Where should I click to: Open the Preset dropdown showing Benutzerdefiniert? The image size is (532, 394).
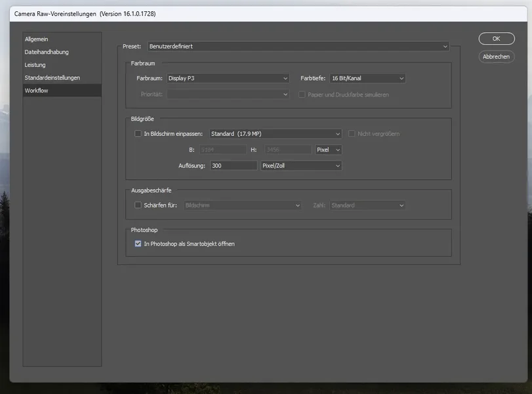point(298,47)
